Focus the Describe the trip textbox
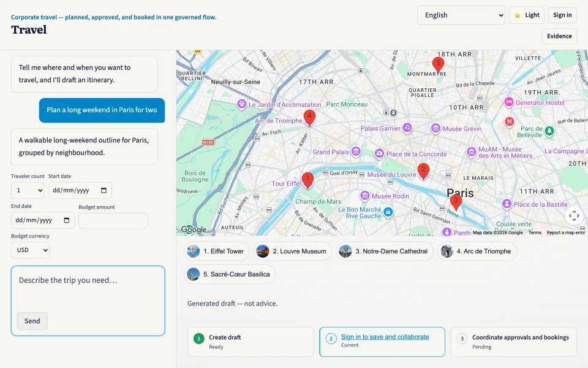The height and width of the screenshot is (368, 588). (x=88, y=301)
